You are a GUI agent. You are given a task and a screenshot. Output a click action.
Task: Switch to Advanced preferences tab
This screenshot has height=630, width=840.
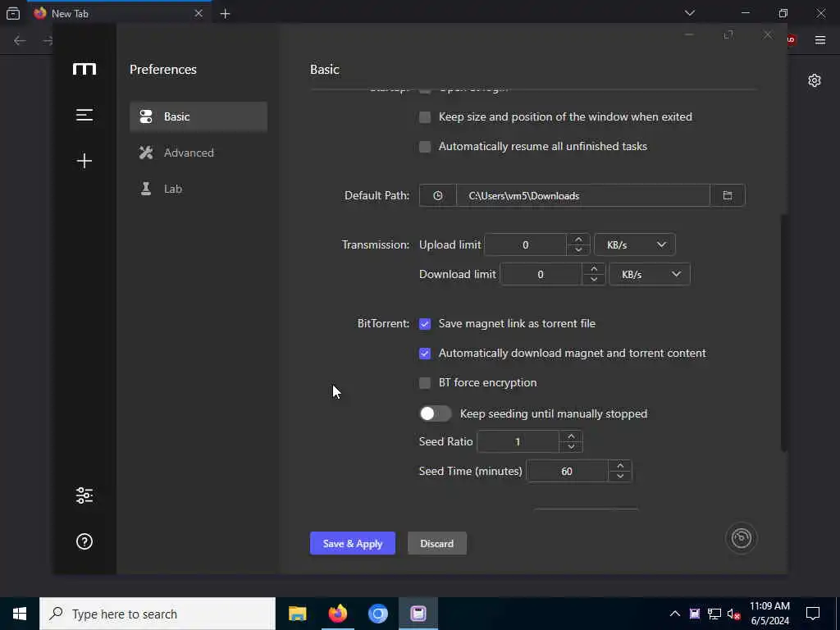click(199, 153)
